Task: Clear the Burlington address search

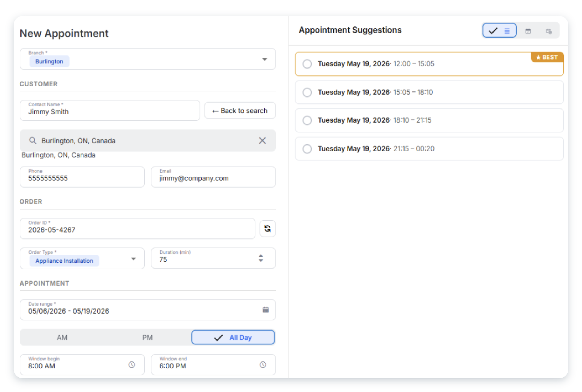Action: pyautogui.click(x=262, y=140)
